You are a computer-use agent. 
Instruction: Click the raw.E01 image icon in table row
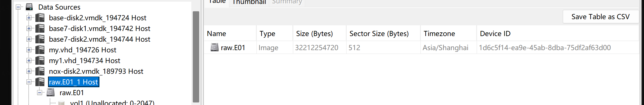click(x=214, y=47)
